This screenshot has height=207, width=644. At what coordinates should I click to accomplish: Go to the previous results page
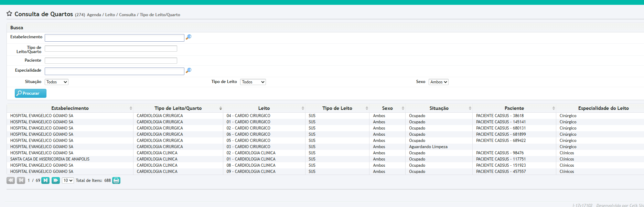click(x=21, y=180)
